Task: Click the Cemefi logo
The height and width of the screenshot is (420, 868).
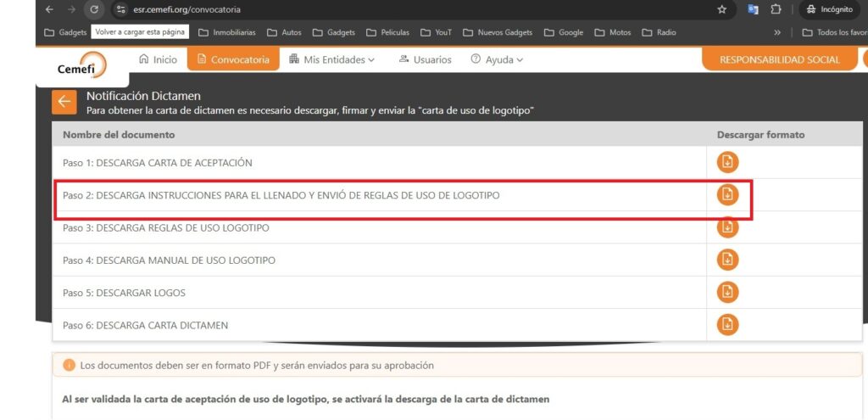Action: click(x=81, y=66)
